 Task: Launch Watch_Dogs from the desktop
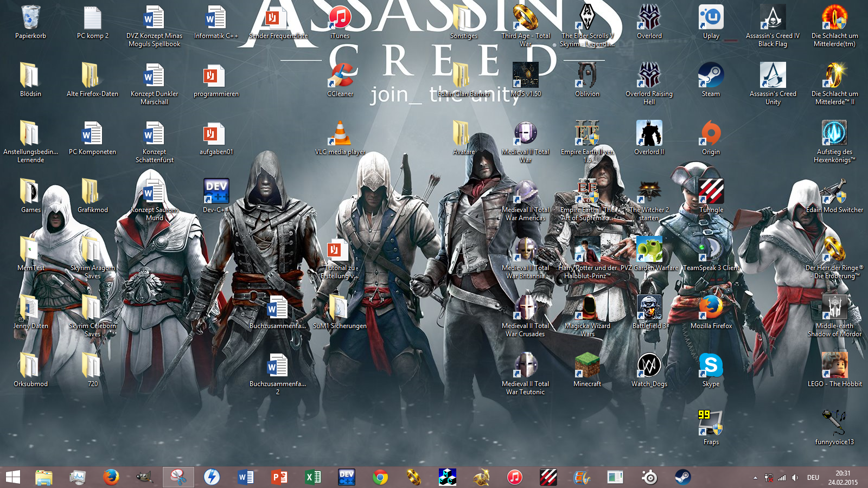point(649,365)
